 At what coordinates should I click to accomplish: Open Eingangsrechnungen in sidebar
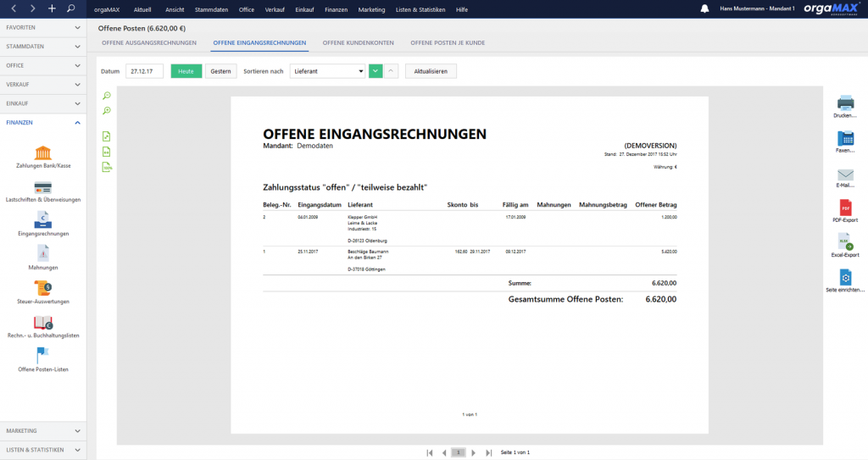tap(43, 224)
